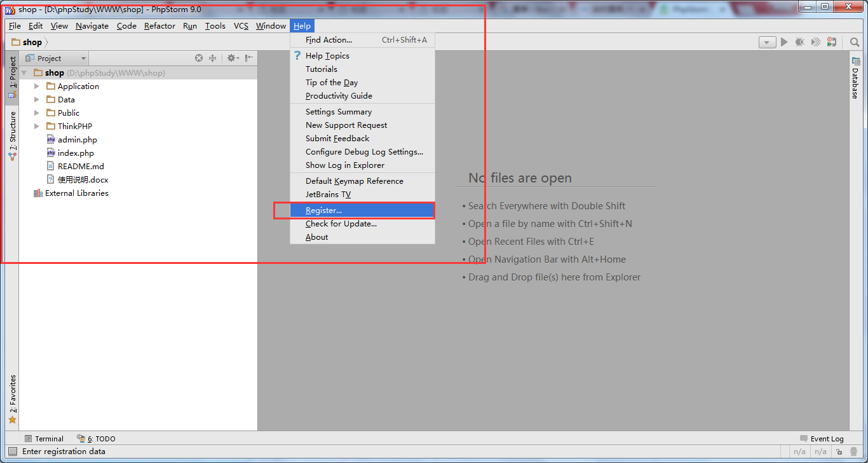Collapse the shop root folder
The width and height of the screenshot is (868, 463).
pyautogui.click(x=24, y=73)
